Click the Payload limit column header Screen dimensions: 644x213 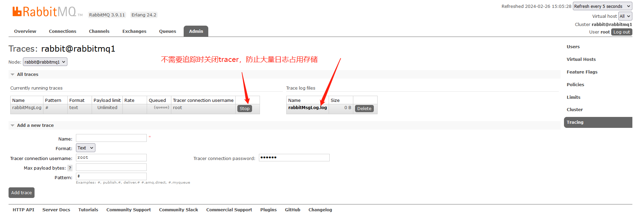click(x=107, y=100)
